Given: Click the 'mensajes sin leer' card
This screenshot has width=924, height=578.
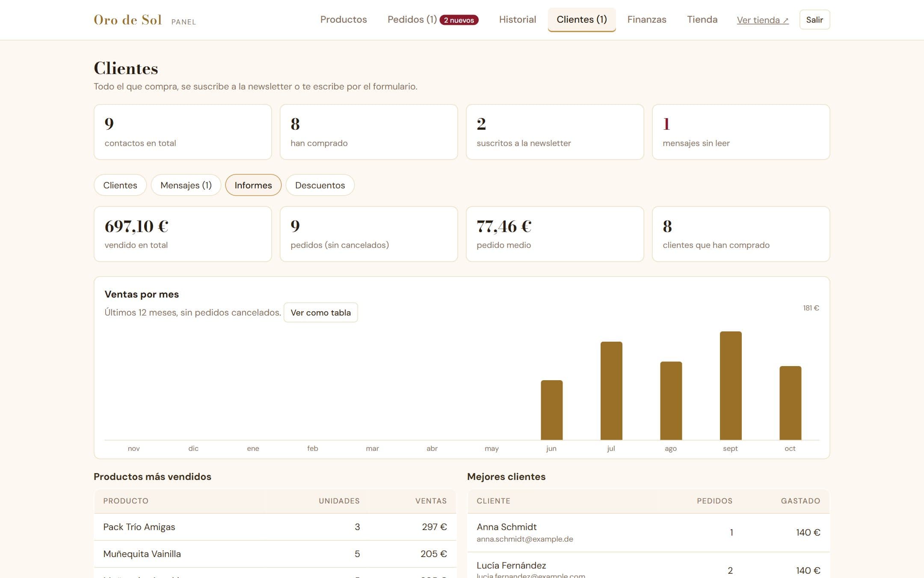Looking at the screenshot, I should pos(741,132).
